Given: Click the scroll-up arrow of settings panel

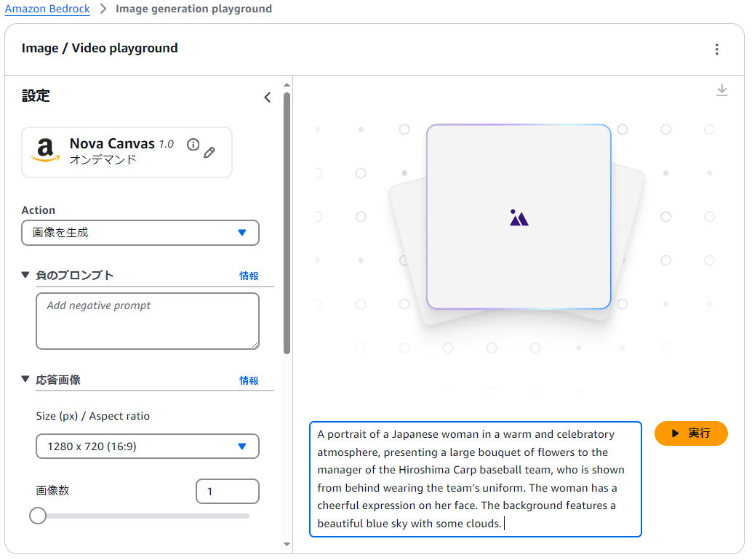Looking at the screenshot, I should [287, 85].
